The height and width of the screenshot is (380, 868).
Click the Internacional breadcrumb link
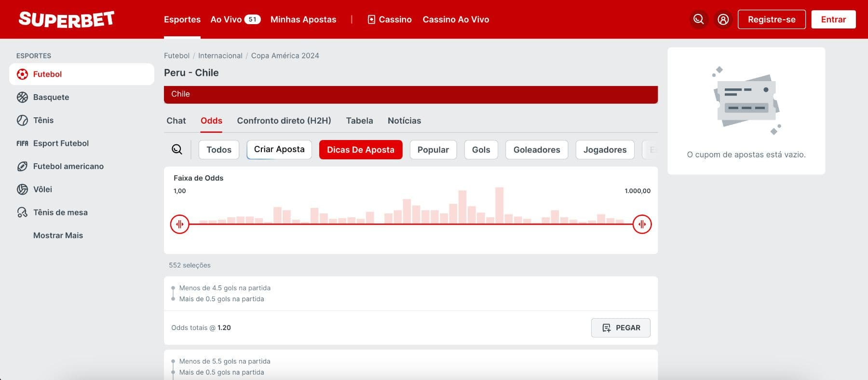220,56
